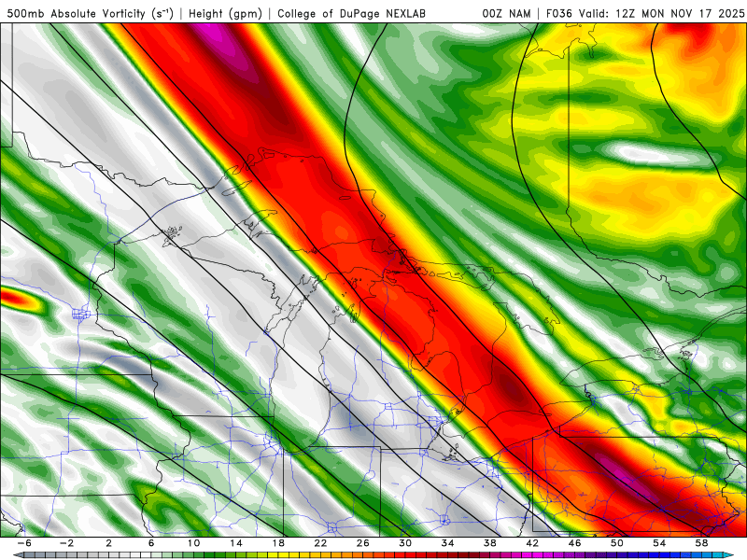Click the "12Z MON NOV 17 2025" valid time
This screenshot has width=747, height=560.
pyautogui.click(x=680, y=14)
